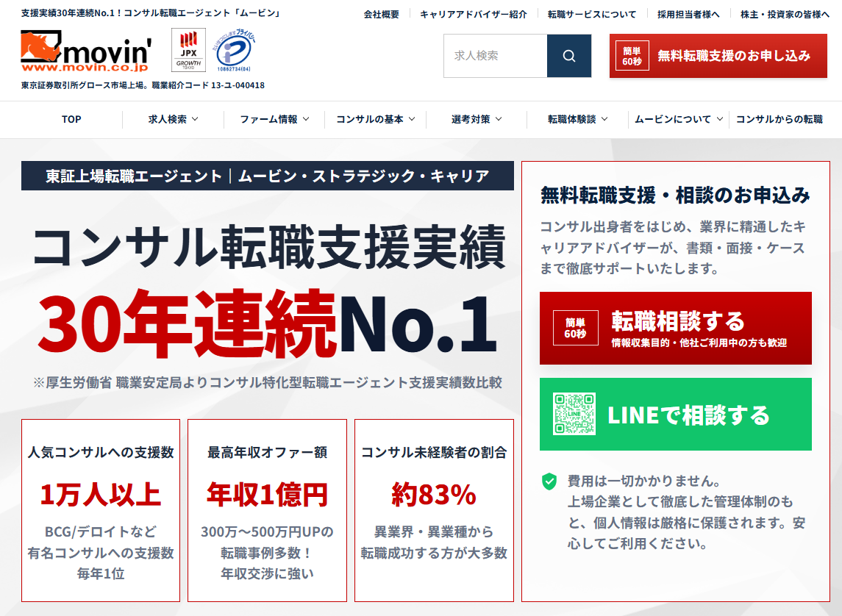The height and width of the screenshot is (616, 842).
Task: Click the 東証上場転職エージェント banner strip
Action: pyautogui.click(x=268, y=176)
